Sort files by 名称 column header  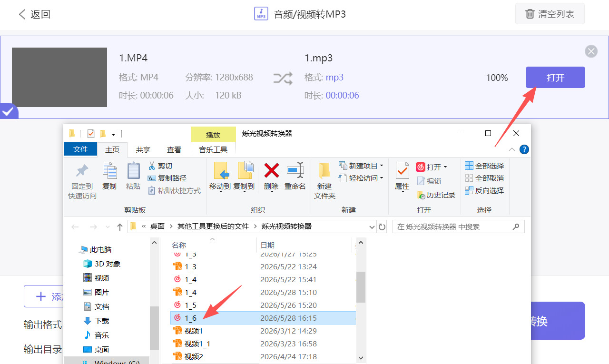click(x=179, y=245)
